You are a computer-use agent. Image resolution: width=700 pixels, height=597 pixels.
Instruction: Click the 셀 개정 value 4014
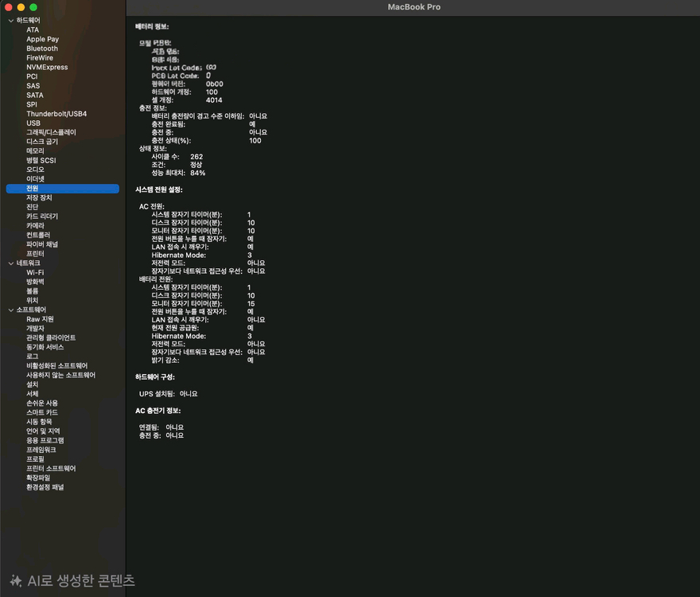coord(214,100)
